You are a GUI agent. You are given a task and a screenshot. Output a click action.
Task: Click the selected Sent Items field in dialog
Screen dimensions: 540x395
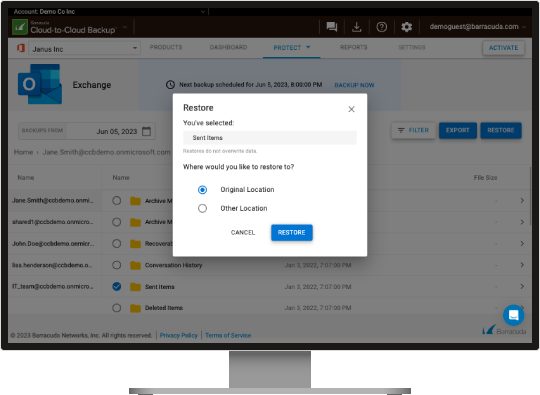(x=270, y=138)
